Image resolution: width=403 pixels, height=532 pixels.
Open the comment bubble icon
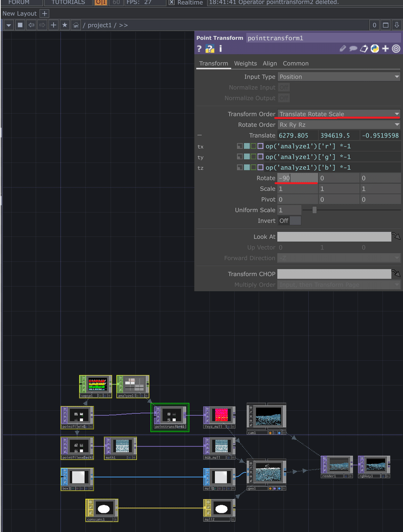point(353,49)
